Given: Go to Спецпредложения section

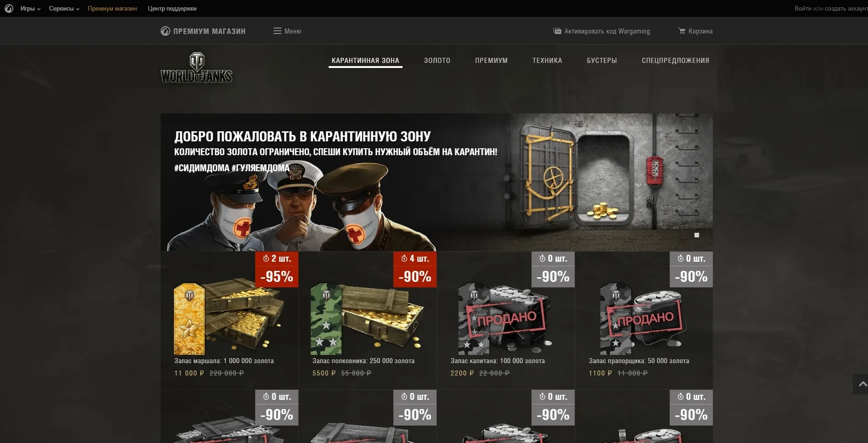Looking at the screenshot, I should (x=675, y=60).
